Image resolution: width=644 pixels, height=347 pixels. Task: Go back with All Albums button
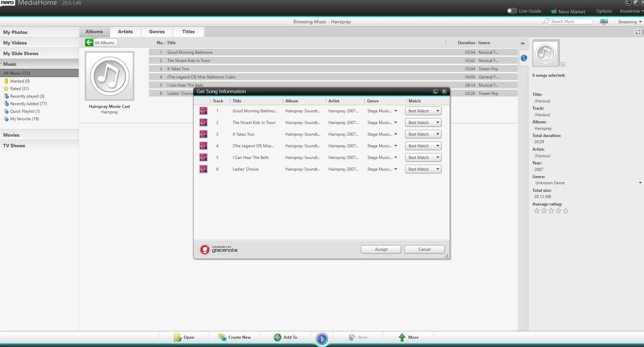101,42
